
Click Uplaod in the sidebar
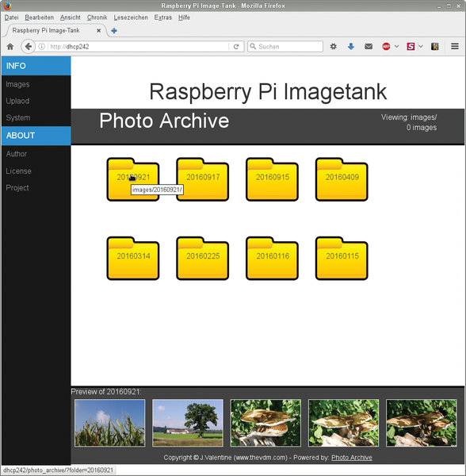[x=17, y=101]
